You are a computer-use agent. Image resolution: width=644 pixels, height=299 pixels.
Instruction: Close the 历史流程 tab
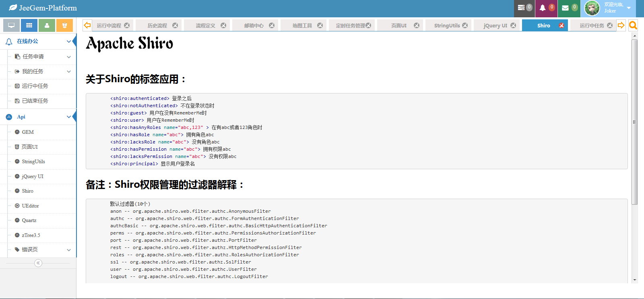[175, 25]
